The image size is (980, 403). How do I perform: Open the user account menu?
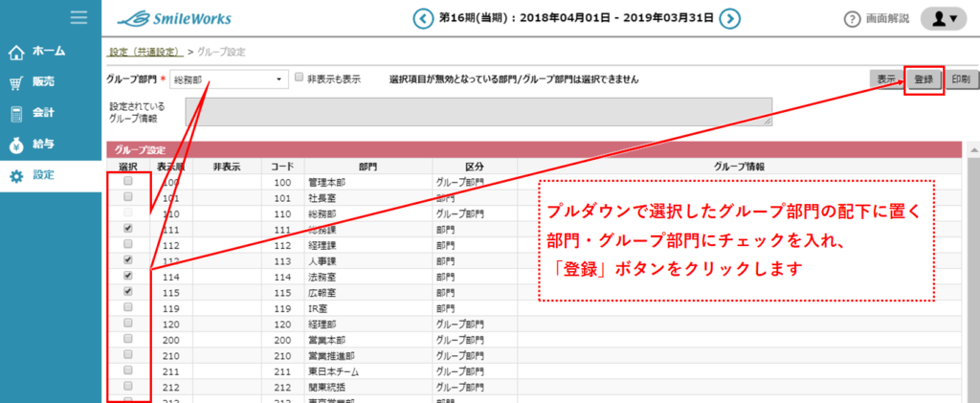[943, 19]
